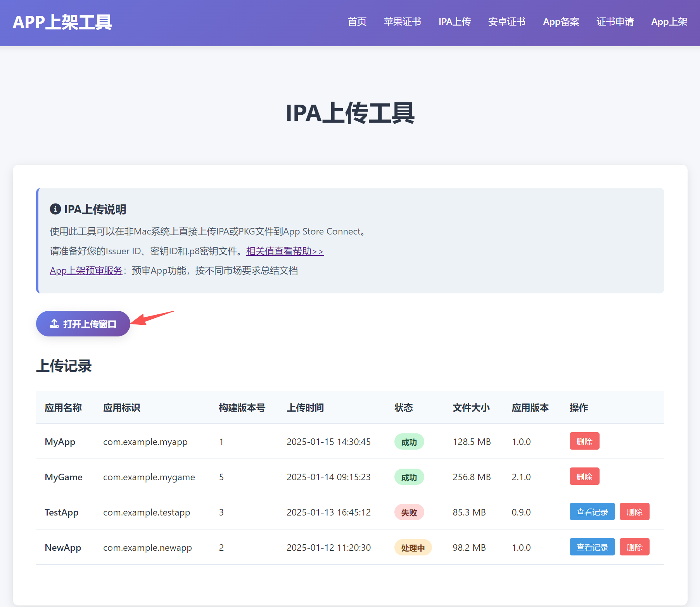View records for TestApp
This screenshot has height=607, width=700.
click(592, 512)
